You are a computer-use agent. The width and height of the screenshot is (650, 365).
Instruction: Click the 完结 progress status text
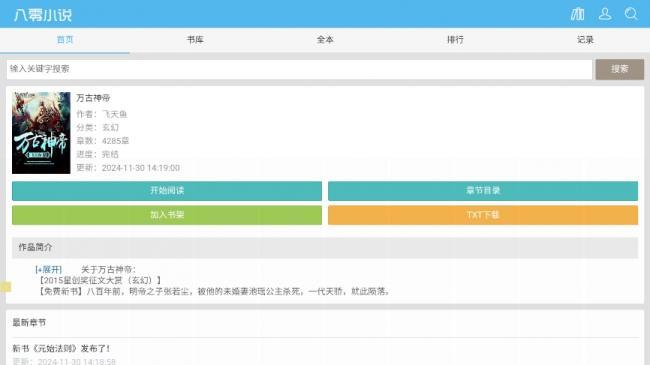point(110,154)
